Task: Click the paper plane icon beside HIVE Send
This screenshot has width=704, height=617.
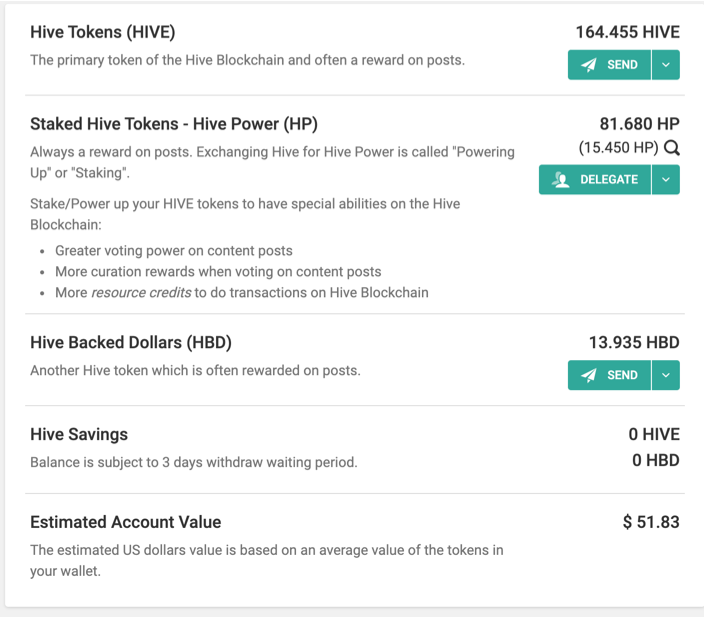Action: (589, 65)
